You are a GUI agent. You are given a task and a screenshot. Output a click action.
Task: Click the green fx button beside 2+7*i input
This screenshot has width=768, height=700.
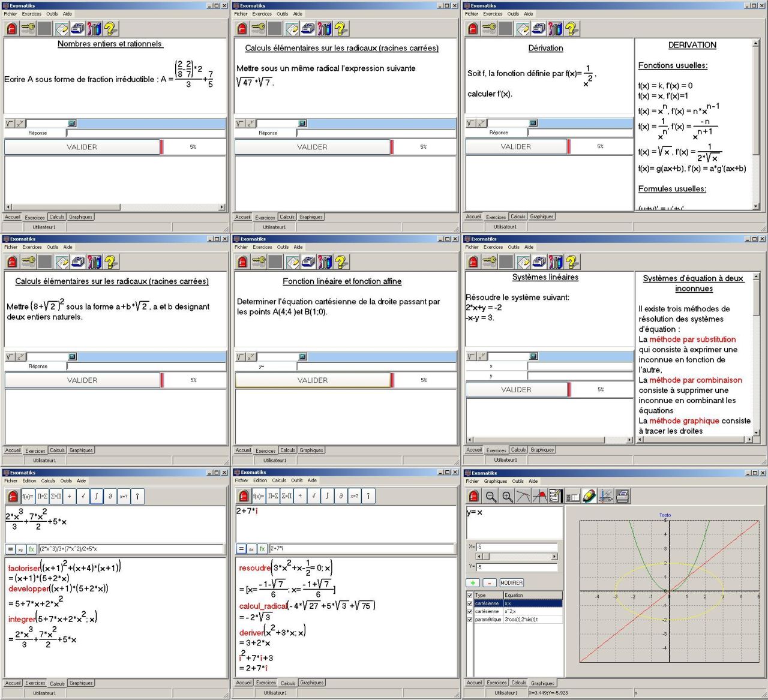pos(262,549)
